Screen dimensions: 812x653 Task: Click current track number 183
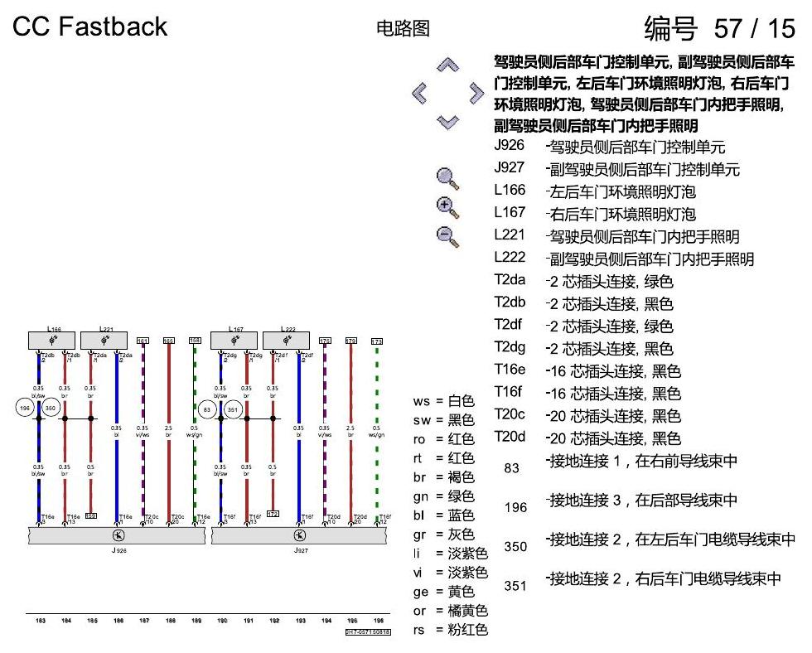pyautogui.click(x=41, y=621)
